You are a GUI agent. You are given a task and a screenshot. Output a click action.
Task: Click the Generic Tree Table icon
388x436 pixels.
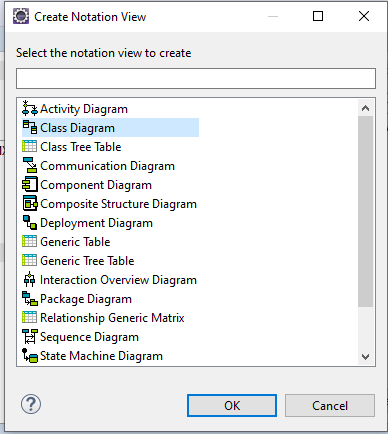(30, 260)
